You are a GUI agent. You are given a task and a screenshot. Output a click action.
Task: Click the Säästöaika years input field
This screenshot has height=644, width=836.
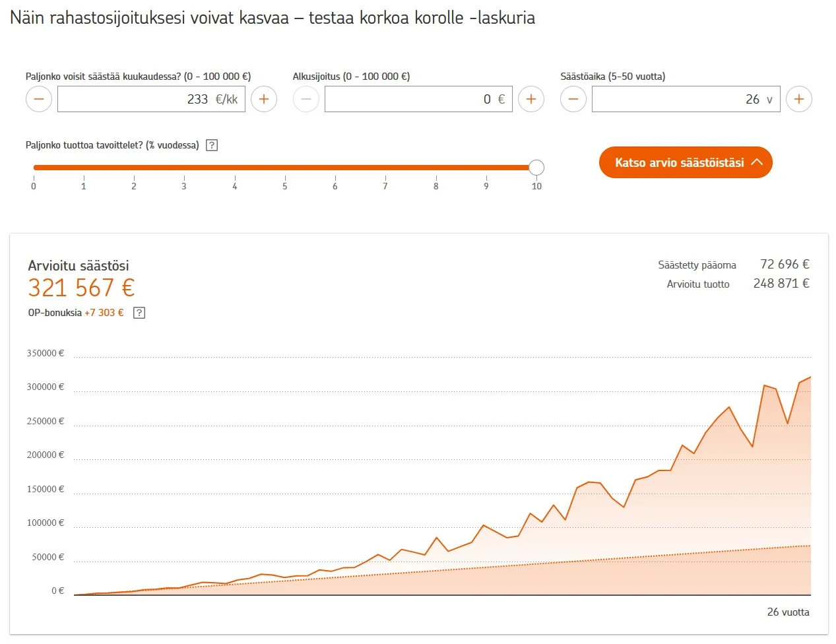click(686, 99)
